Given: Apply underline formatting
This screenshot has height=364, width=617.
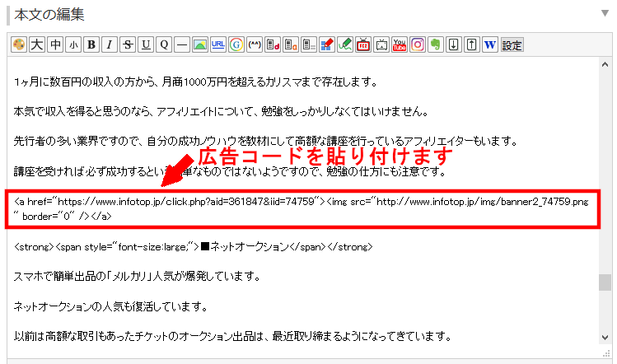Looking at the screenshot, I should pos(146,44).
